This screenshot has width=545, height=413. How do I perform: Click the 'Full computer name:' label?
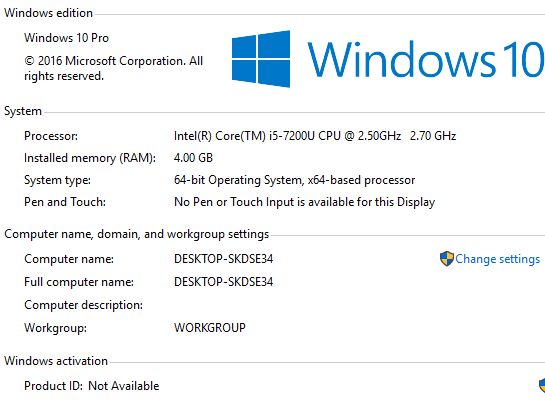click(x=79, y=282)
